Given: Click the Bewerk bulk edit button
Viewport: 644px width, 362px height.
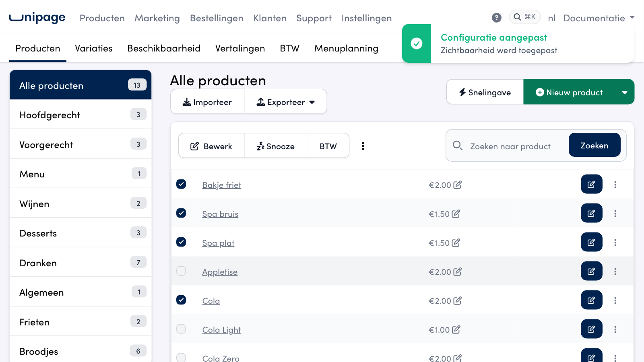Looking at the screenshot, I should tap(212, 146).
